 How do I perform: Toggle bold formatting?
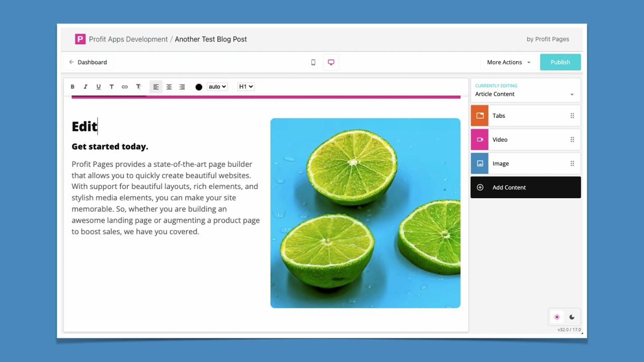click(72, 87)
